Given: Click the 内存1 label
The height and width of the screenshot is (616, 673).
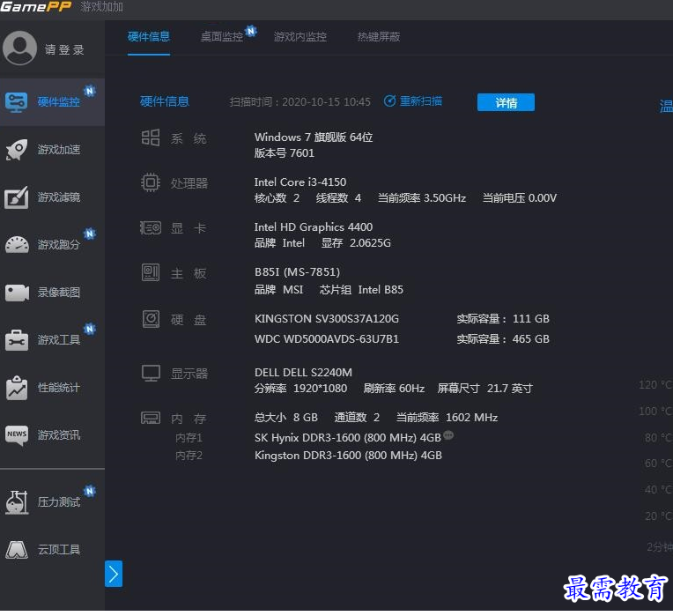Looking at the screenshot, I should [189, 438].
